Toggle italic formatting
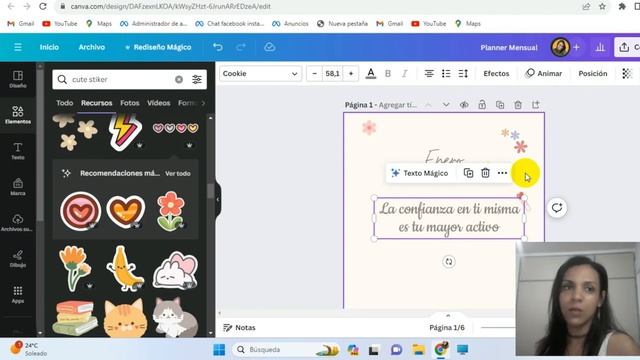Viewport: 640px width, 360px height. click(404, 73)
